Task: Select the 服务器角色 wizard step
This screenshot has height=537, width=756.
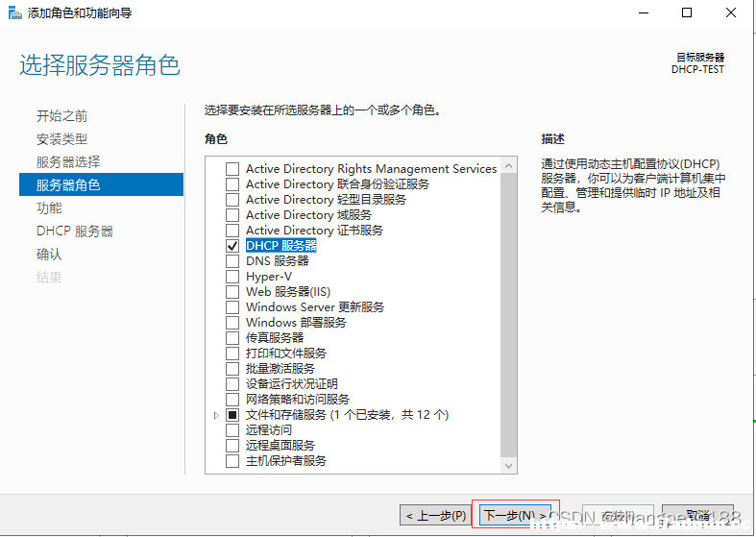Action: [101, 184]
